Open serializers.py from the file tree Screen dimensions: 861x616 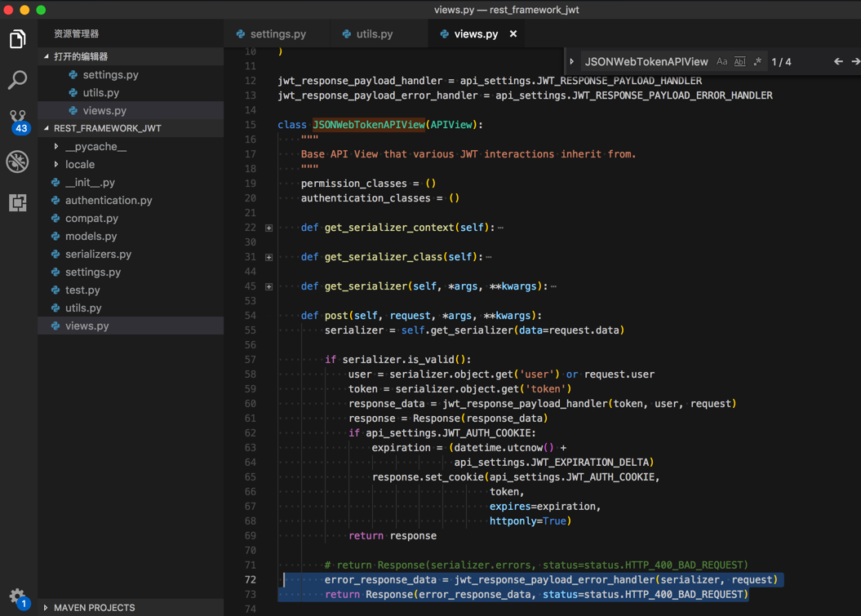point(98,255)
